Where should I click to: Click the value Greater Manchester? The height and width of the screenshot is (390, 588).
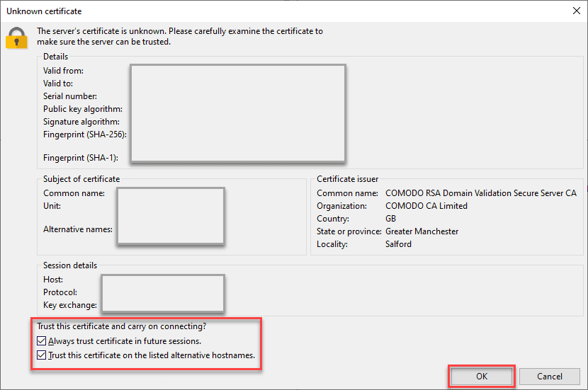click(x=422, y=231)
